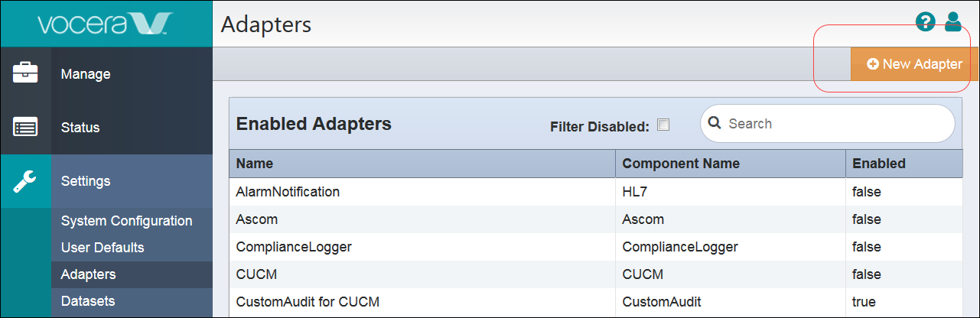The width and height of the screenshot is (980, 318).
Task: Select User Defaults in sidebar
Action: pos(103,248)
